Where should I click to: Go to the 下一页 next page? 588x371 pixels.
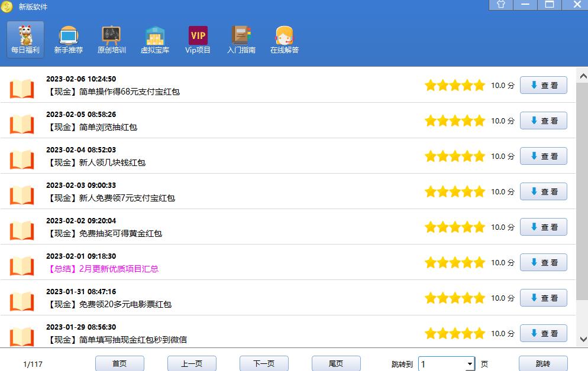[264, 364]
